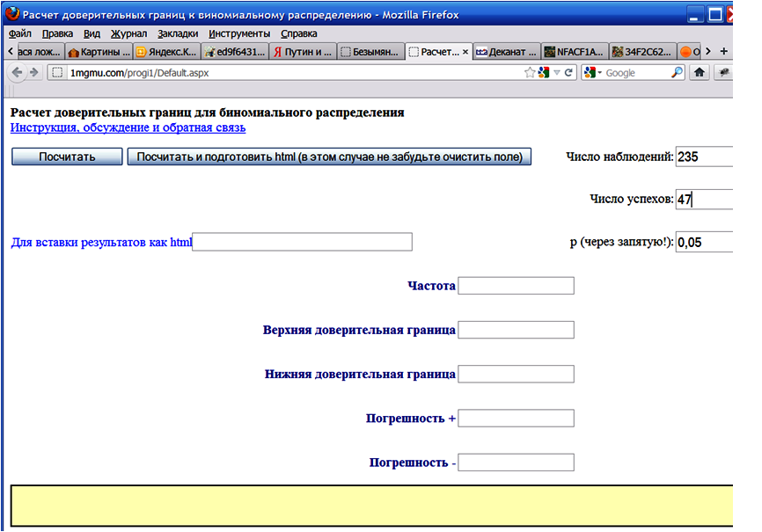Click the reload page icon
Viewport: 762px width, 532px height.
[x=568, y=72]
